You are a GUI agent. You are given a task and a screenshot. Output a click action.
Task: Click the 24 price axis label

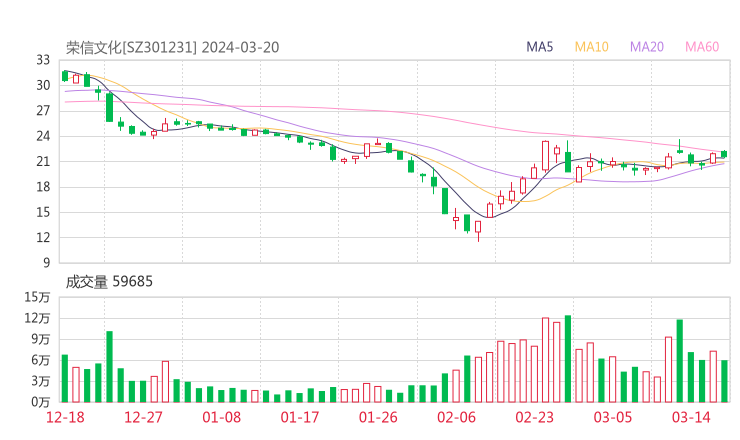coord(43,136)
